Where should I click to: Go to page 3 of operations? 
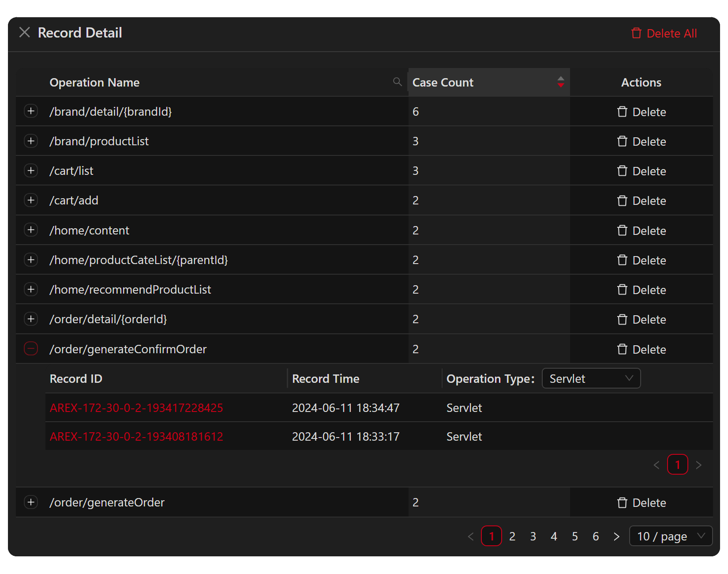[x=533, y=536]
